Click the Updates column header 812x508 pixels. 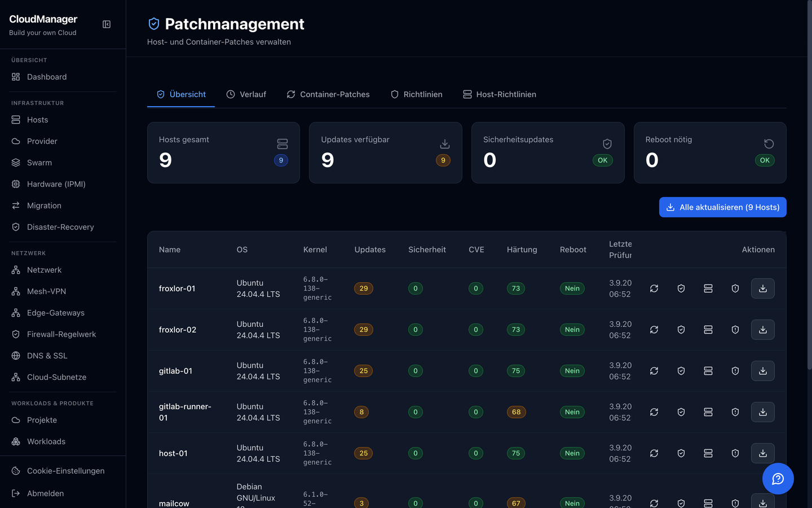pyautogui.click(x=370, y=249)
